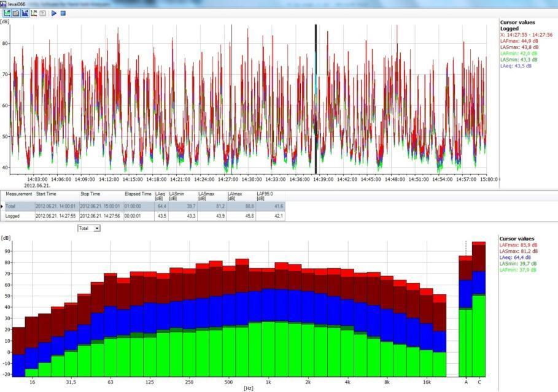
Task: Click the 250 Hz frequency label
Action: [x=189, y=382]
